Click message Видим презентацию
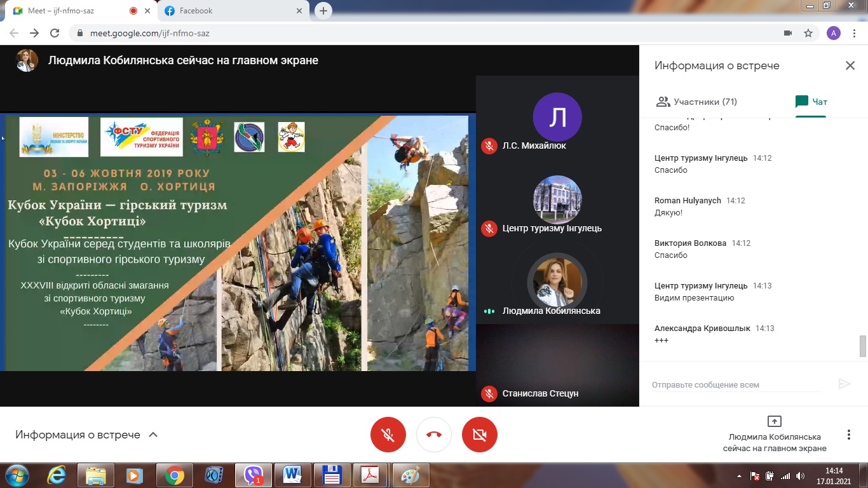This screenshot has width=868, height=488. [694, 298]
